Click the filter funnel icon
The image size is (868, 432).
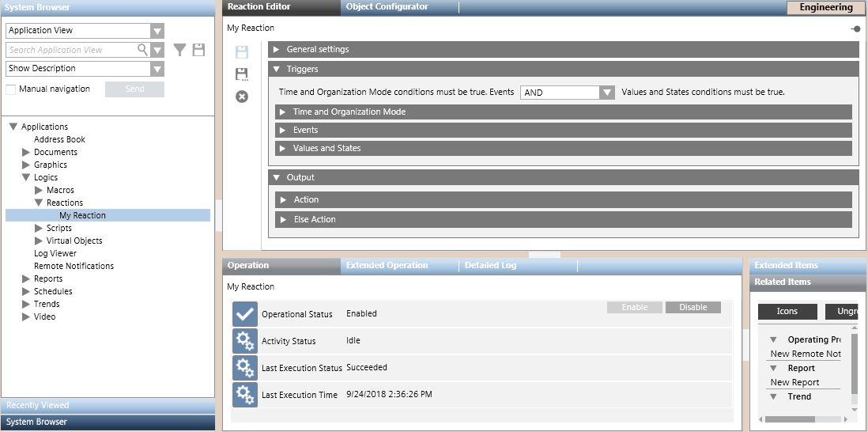click(180, 50)
